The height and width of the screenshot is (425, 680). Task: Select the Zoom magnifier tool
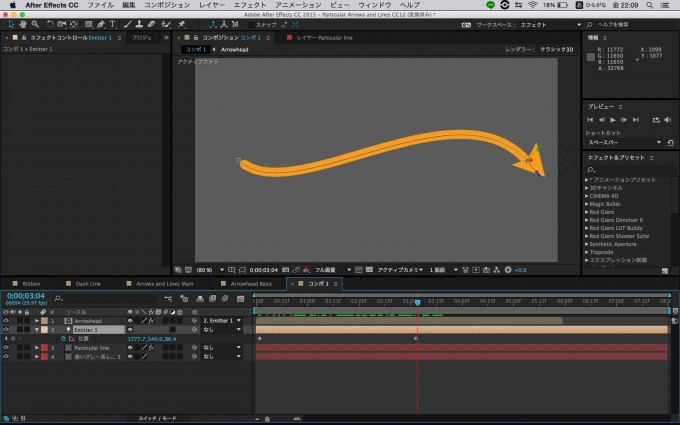coord(36,24)
